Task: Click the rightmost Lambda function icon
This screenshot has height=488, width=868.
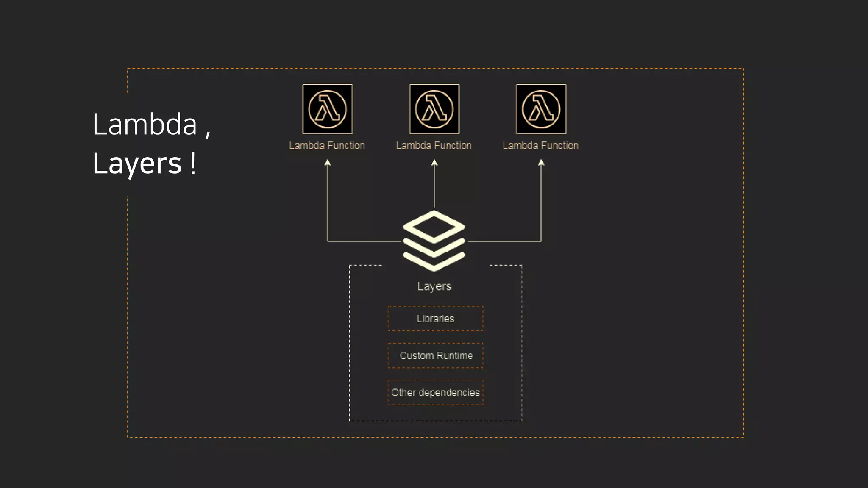Action: 541,109
